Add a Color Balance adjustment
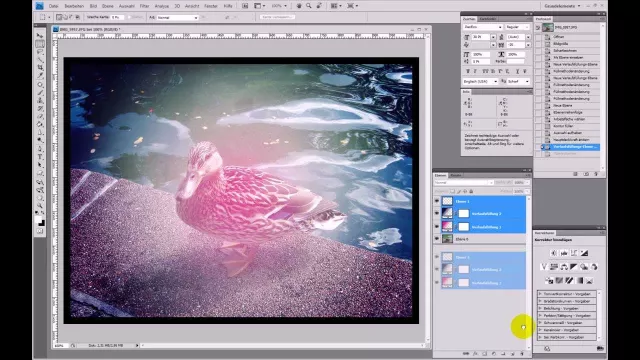Screen dimensions: 640x360 (x=564, y=267)
